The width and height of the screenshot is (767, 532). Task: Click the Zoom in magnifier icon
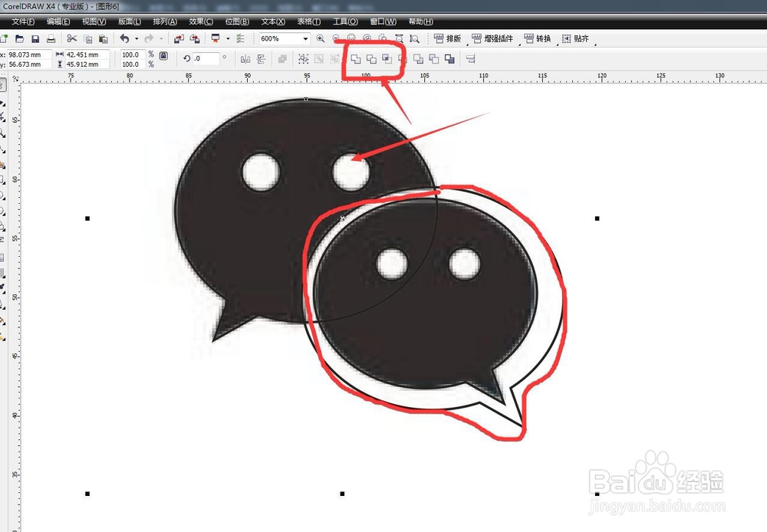click(321, 38)
